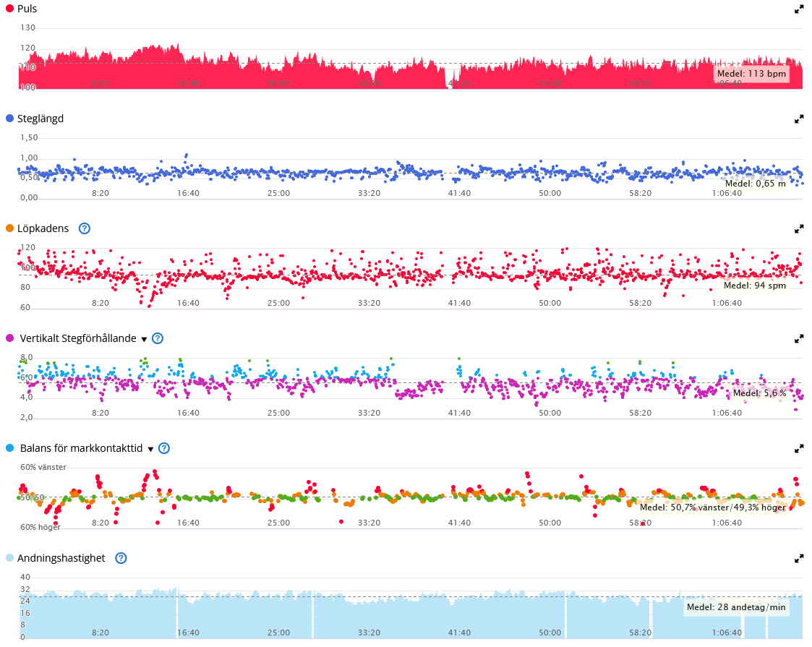812x647 pixels.
Task: Click the Steglängd chart title
Action: click(40, 119)
